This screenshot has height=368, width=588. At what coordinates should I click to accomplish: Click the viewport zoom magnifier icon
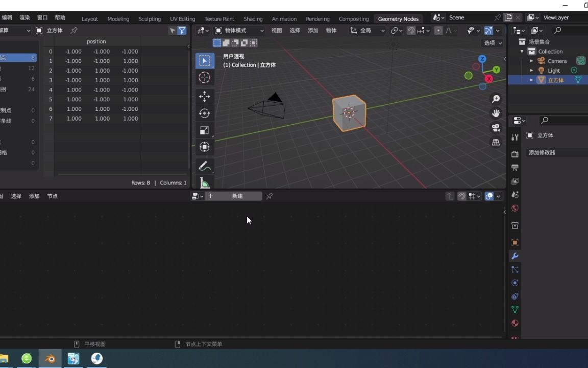pos(496,98)
